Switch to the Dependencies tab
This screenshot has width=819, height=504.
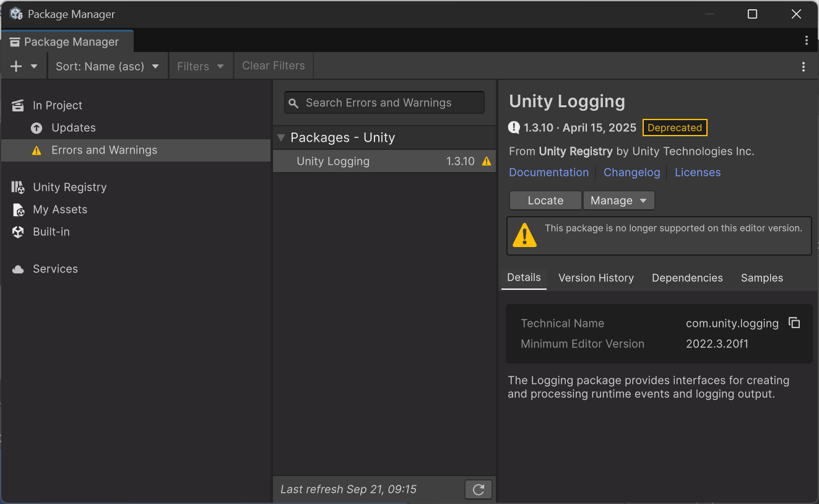click(687, 278)
